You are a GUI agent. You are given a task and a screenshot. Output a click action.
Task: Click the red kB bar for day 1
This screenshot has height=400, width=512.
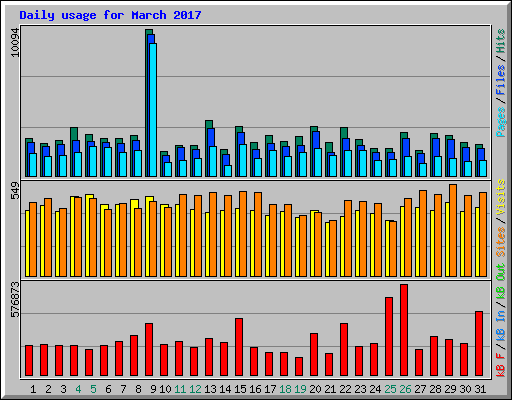pos(29,361)
